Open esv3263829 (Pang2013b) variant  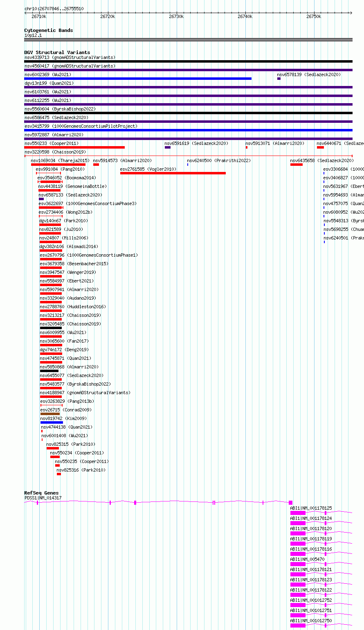(x=67, y=401)
